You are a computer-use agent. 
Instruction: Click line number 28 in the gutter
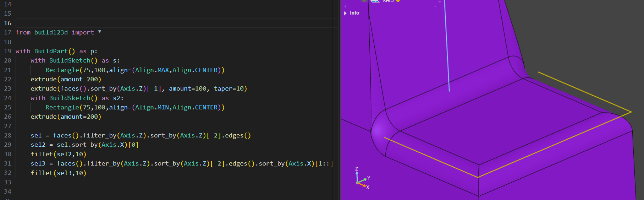[x=7, y=135]
